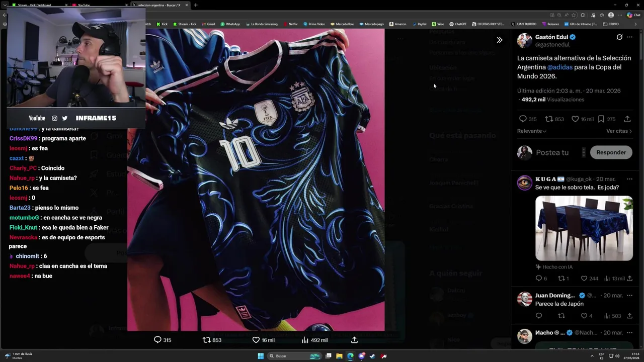This screenshot has width=644, height=362.
Task: Repost Juan Doming's reply
Action: 561,316
